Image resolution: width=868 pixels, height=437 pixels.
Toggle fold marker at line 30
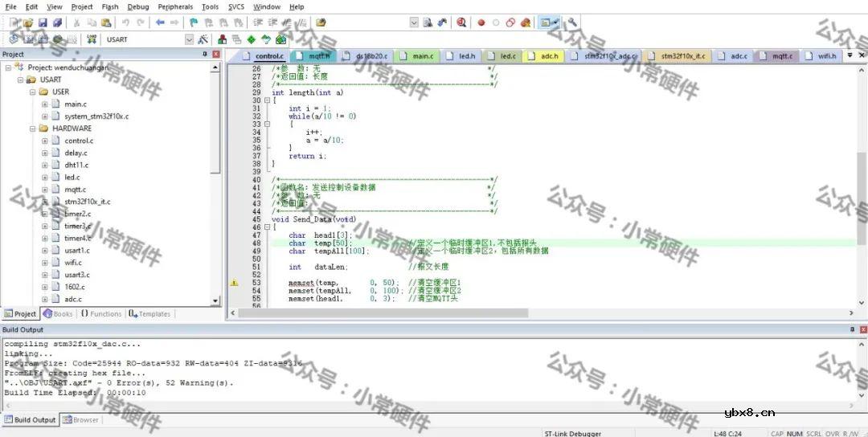click(x=267, y=100)
